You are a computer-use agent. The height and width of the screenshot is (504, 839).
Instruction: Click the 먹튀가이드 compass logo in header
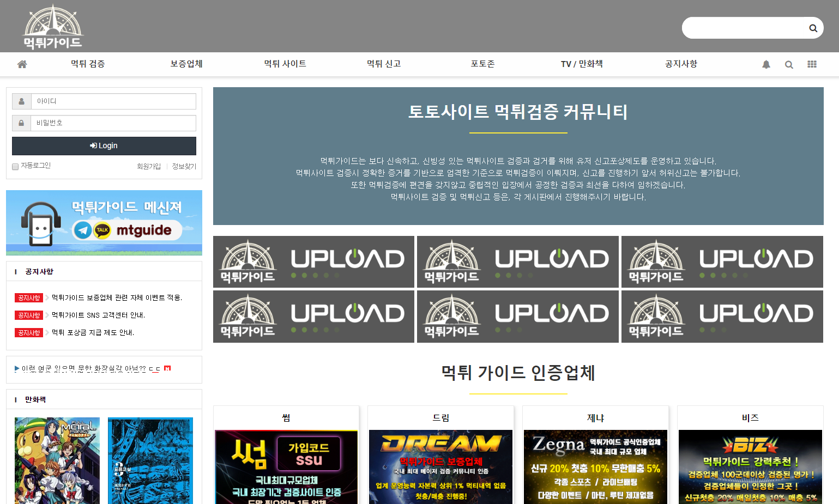(x=53, y=27)
